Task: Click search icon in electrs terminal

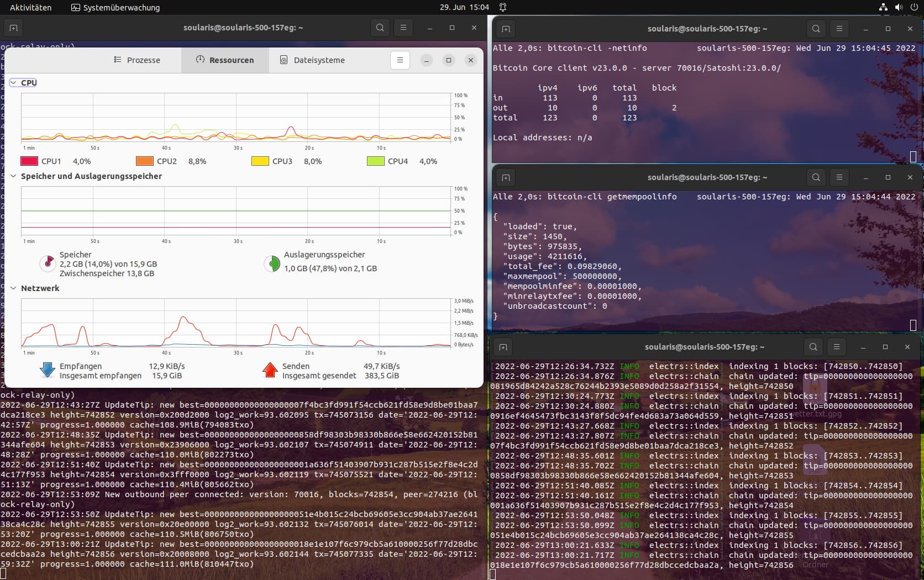Action: coord(813,347)
